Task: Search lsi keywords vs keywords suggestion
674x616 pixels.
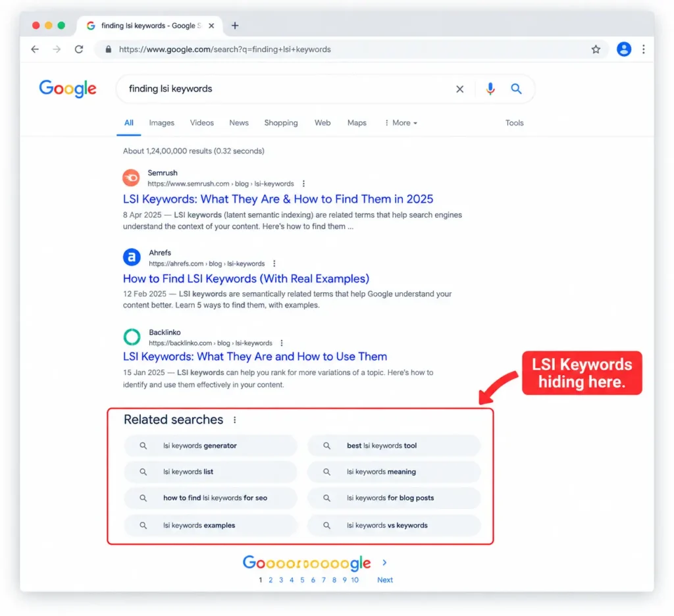Action: (394, 525)
